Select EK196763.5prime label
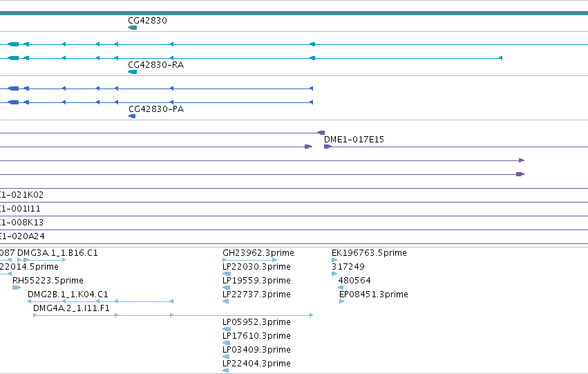Image resolution: width=588 pixels, height=374 pixels. 369,253
